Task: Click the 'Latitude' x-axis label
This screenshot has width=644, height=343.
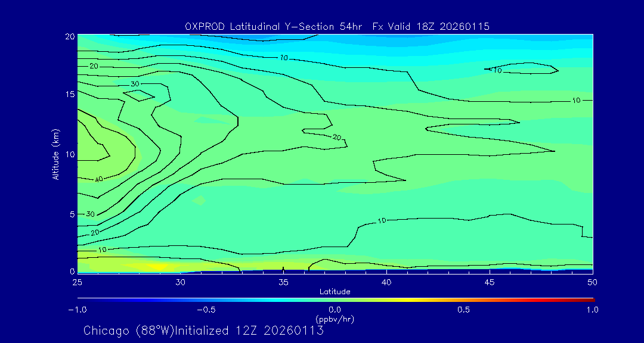Action: [335, 291]
